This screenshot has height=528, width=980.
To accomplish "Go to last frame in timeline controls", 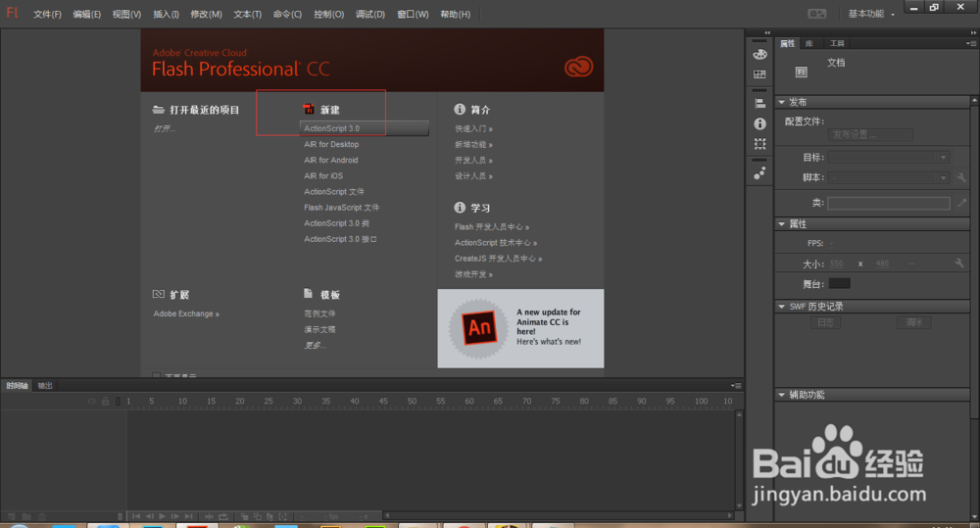I will [189, 516].
